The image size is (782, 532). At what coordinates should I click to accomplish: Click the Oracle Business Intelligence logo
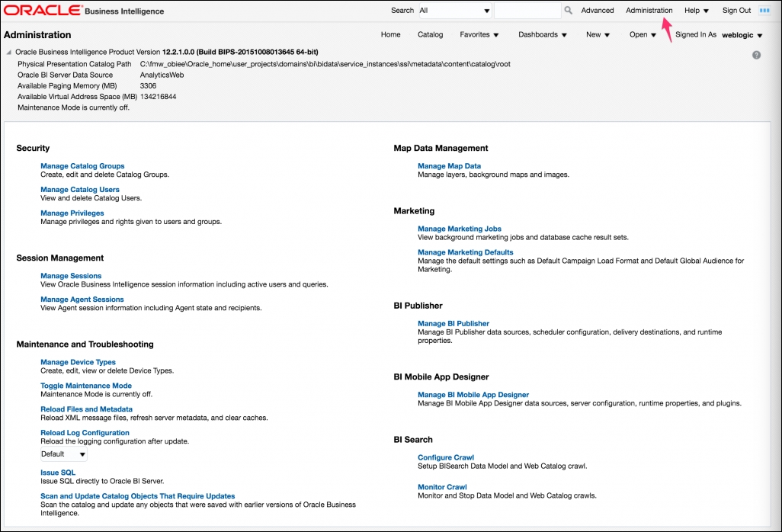click(84, 11)
